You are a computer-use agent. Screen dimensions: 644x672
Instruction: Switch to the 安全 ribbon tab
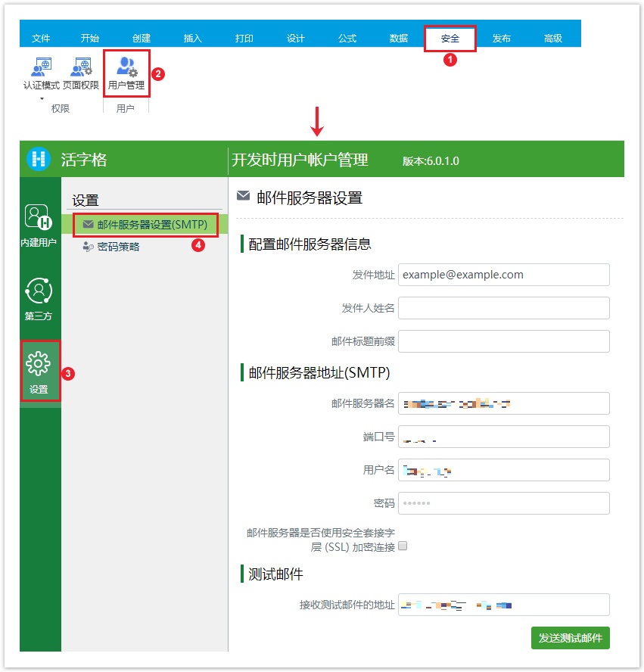point(450,38)
